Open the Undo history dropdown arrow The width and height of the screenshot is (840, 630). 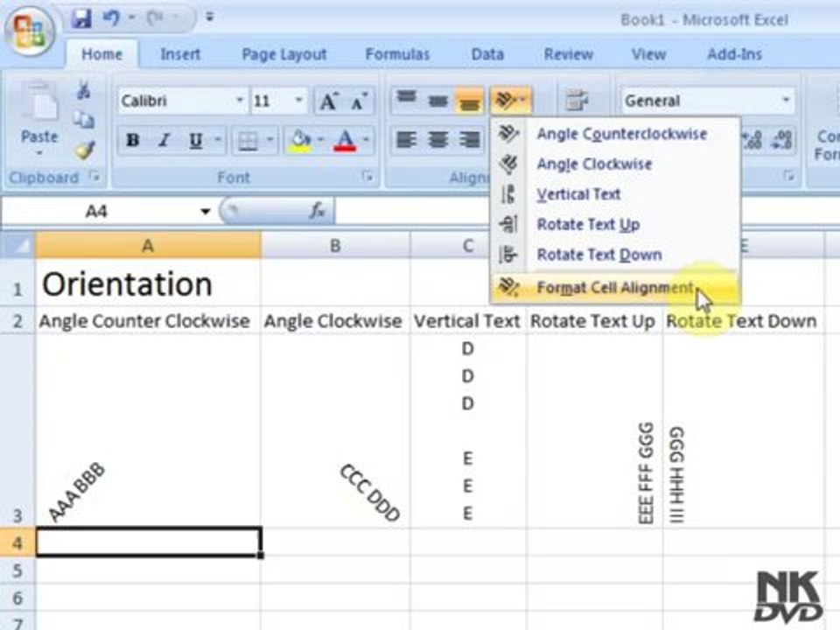(x=131, y=18)
